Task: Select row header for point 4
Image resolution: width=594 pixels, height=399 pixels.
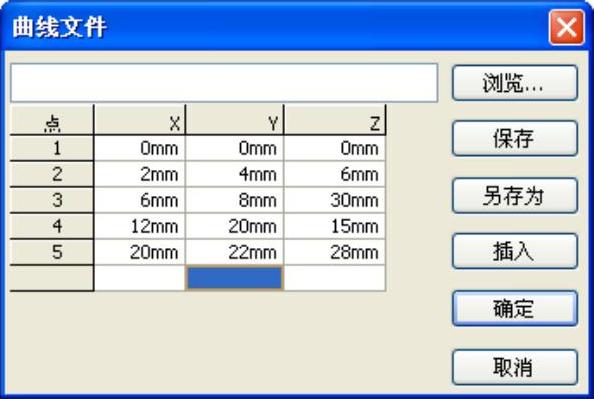Action: click(x=52, y=226)
